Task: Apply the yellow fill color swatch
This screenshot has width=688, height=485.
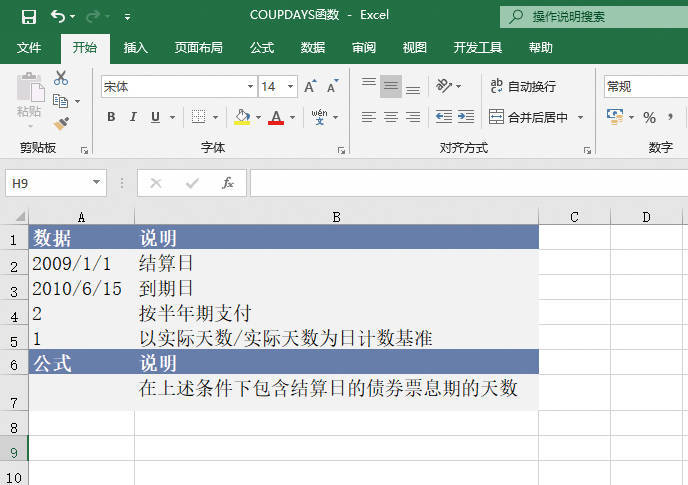Action: pyautogui.click(x=241, y=117)
